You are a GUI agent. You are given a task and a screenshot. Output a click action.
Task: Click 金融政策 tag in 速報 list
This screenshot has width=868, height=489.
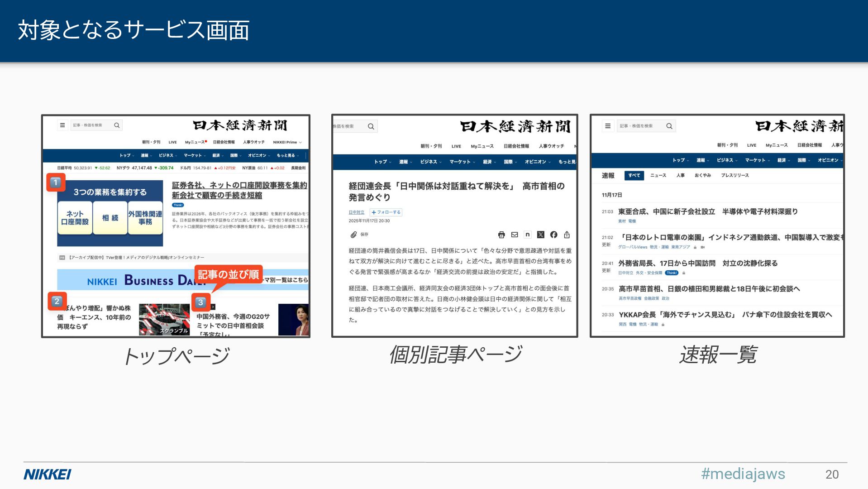coord(651,299)
